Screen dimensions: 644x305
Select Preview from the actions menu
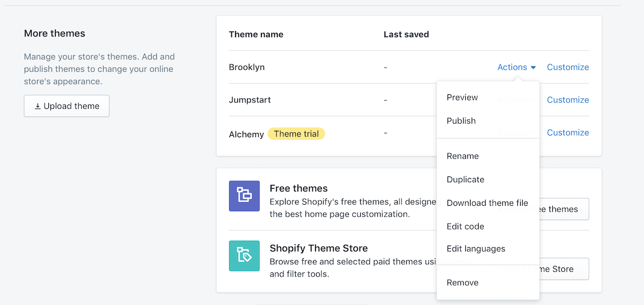(462, 98)
